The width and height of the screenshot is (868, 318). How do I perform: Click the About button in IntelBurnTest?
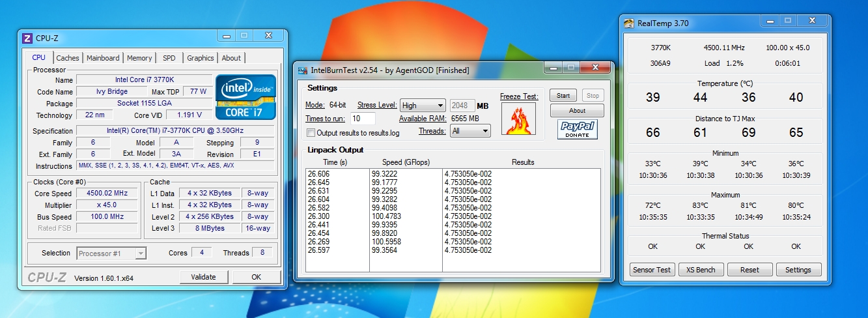577,111
